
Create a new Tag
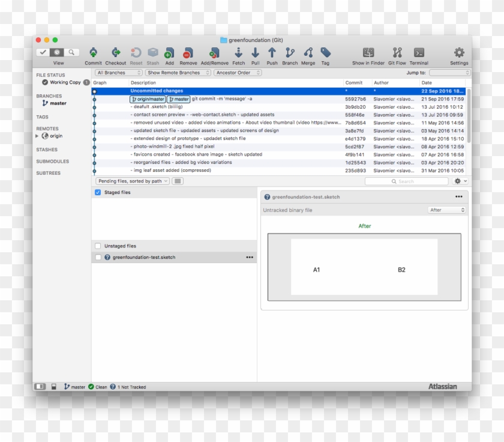tap(325, 54)
